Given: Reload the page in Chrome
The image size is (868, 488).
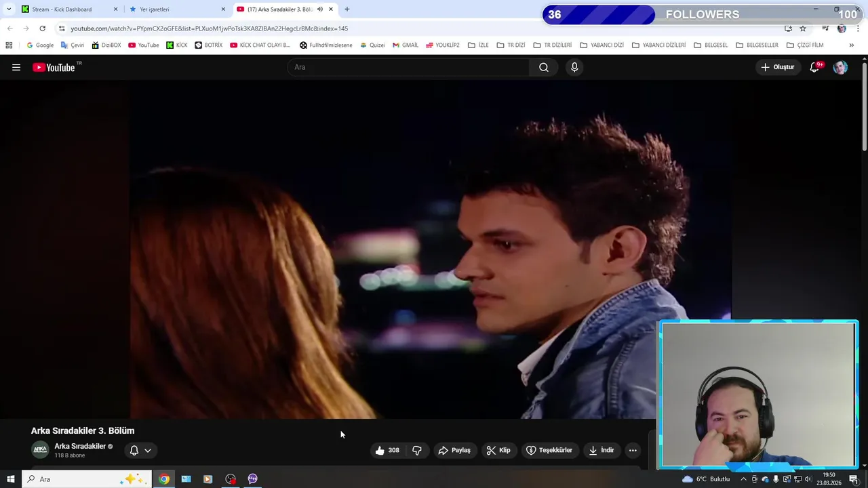Looking at the screenshot, I should [42, 28].
